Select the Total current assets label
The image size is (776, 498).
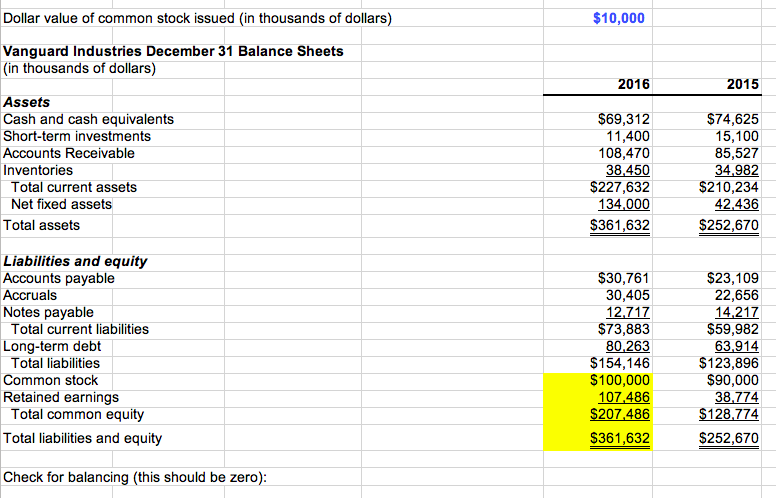coord(74,187)
